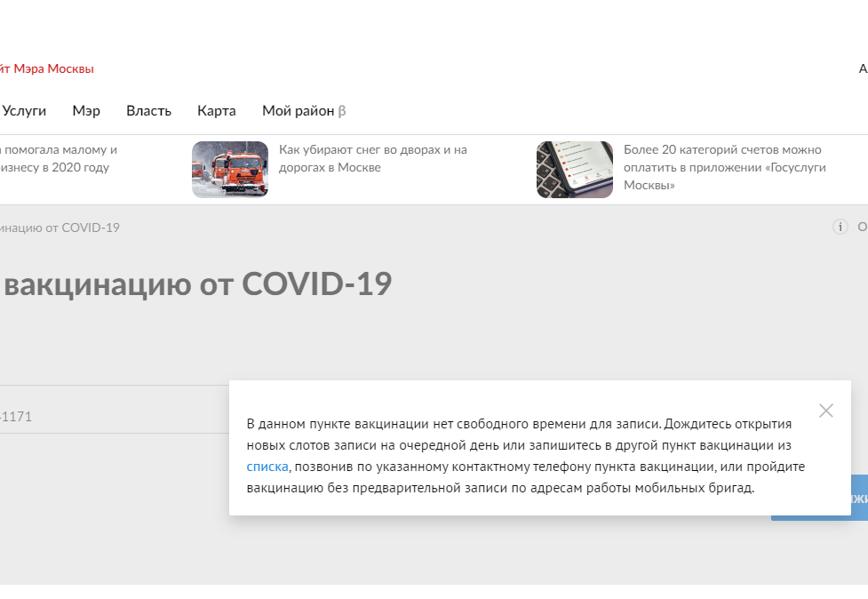The height and width of the screenshot is (599, 868).
Task: Open the 'списка' link in notification
Action: click(267, 467)
